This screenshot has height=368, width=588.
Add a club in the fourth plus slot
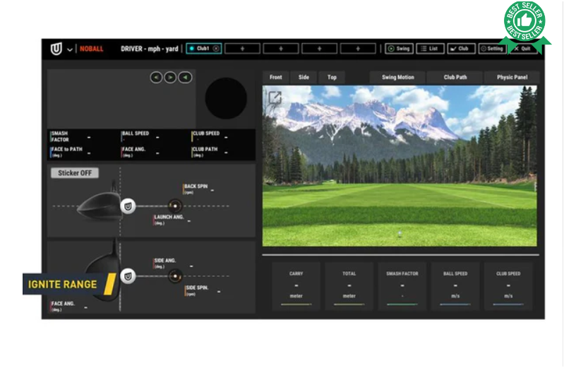tap(358, 49)
